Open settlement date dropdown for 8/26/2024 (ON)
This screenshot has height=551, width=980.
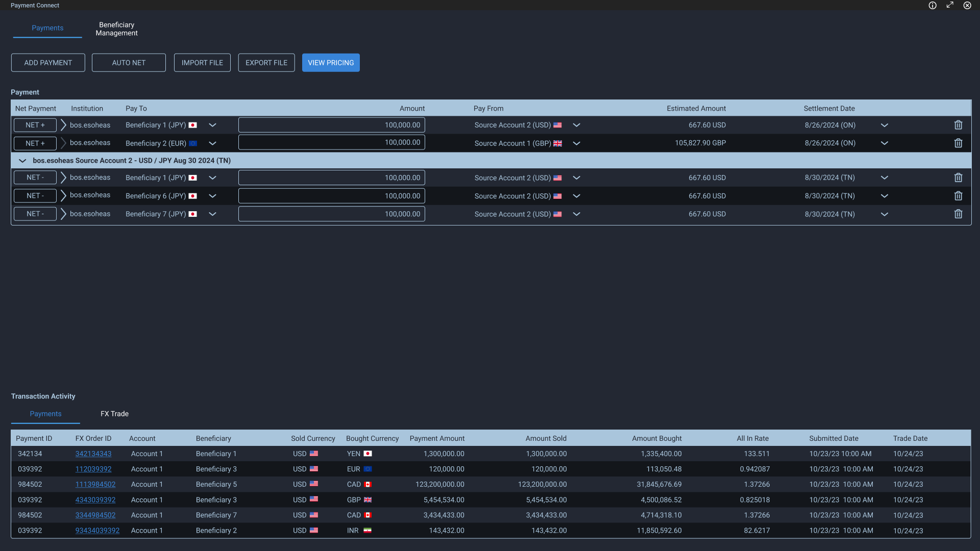coord(885,125)
